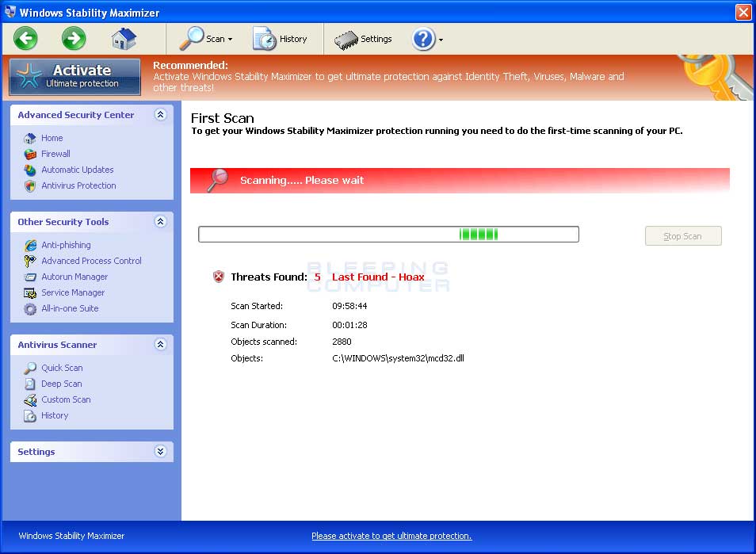This screenshot has height=554, width=756.
Task: Follow the activate link at the bottom
Action: pos(391,536)
